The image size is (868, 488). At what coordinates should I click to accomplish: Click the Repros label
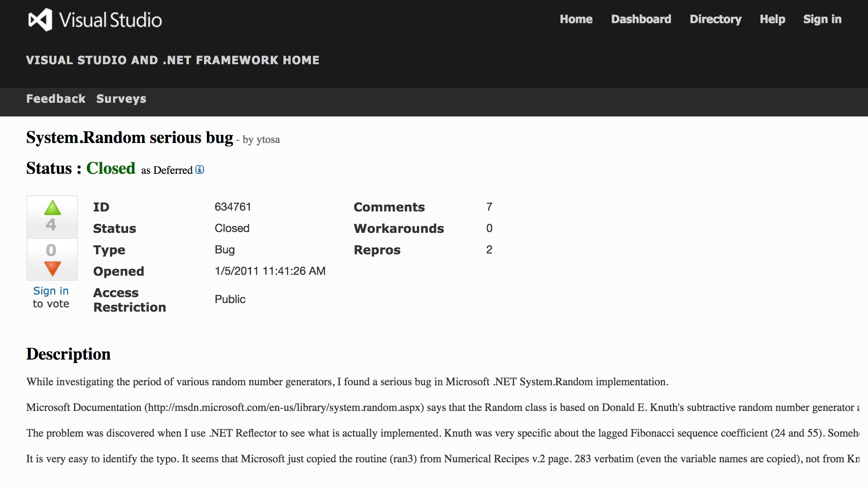377,250
